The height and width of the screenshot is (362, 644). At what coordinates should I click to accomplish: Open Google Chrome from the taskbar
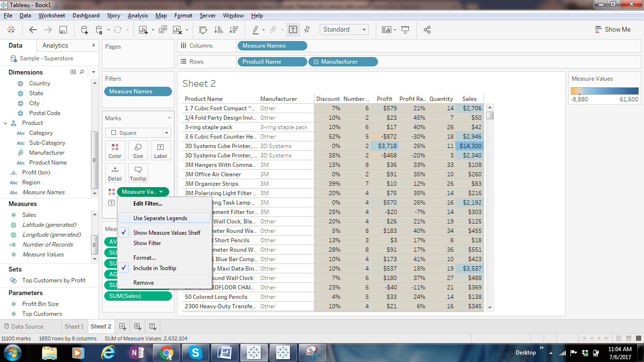pyautogui.click(x=166, y=353)
